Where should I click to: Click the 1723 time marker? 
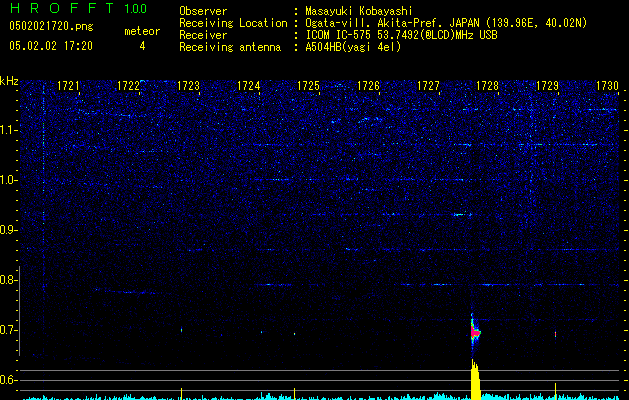coord(188,86)
